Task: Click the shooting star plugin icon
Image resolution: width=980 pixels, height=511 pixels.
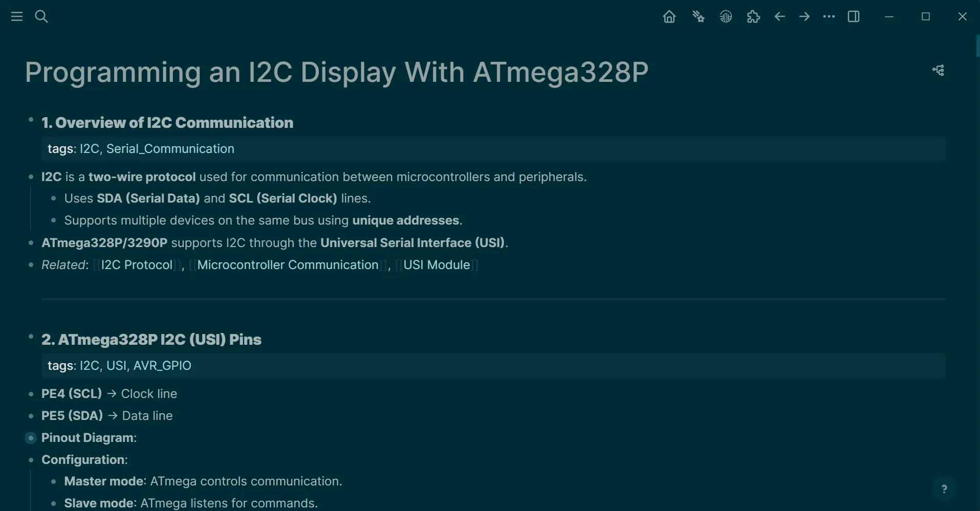Action: tap(698, 17)
